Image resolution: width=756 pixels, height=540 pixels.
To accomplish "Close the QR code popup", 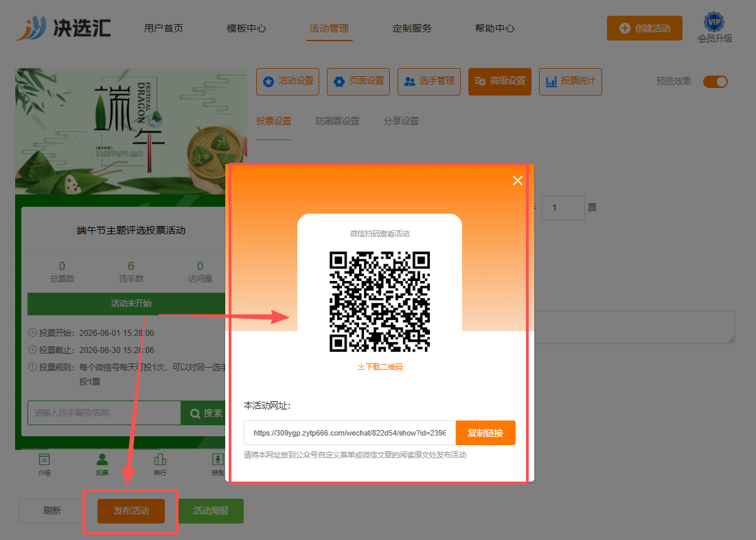I will (x=517, y=181).
